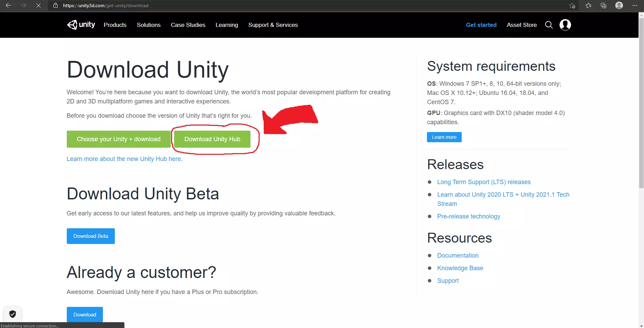Screen dimensions: 644x328
Task: Go back with the browser back arrow
Action: (x=9, y=5)
